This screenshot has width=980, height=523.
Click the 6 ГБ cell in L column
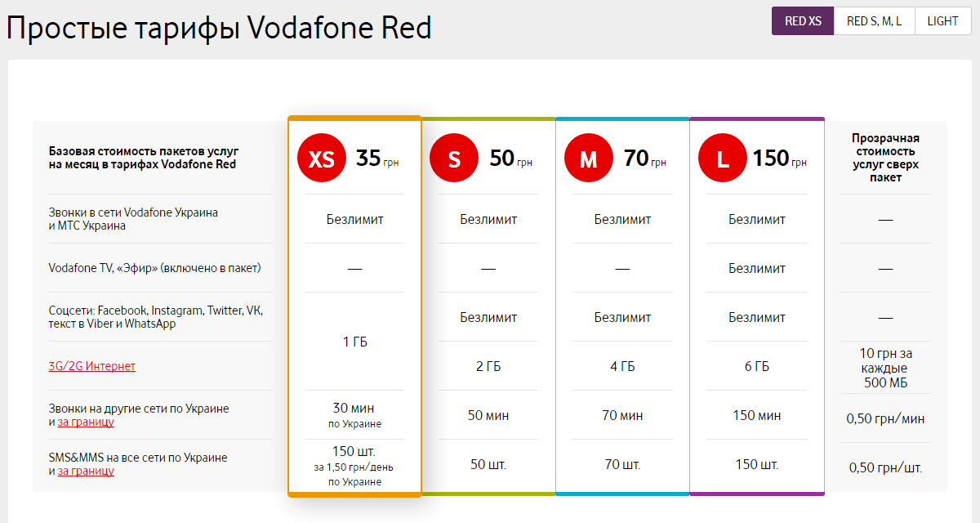click(x=757, y=366)
